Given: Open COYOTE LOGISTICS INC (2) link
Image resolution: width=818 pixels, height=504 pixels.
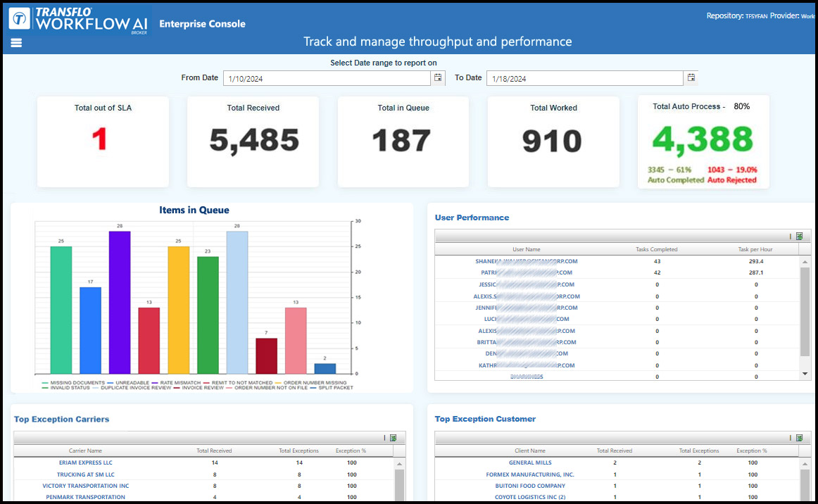Looking at the screenshot, I should pyautogui.click(x=530, y=497).
